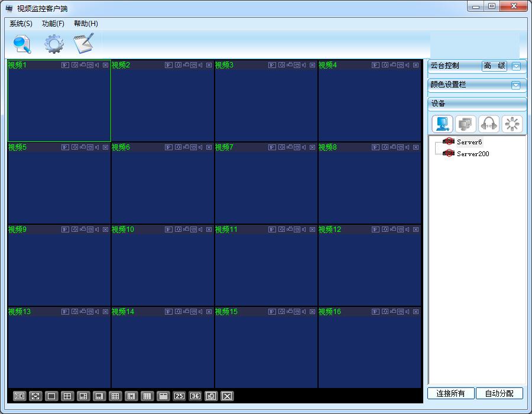The width and height of the screenshot is (532, 414).
Task: Toggle fullscreen with the expand-arrows icon
Action: click(x=35, y=396)
